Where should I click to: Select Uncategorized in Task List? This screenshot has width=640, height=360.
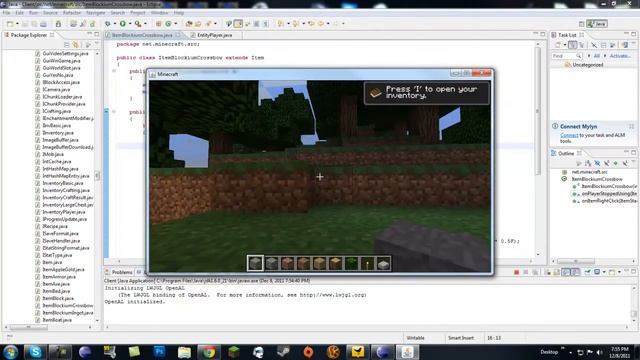[x=587, y=65]
